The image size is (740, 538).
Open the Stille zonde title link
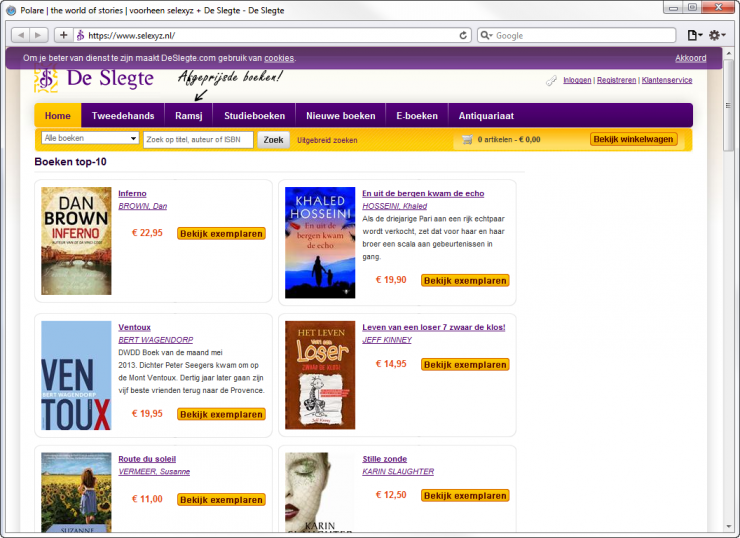384,459
